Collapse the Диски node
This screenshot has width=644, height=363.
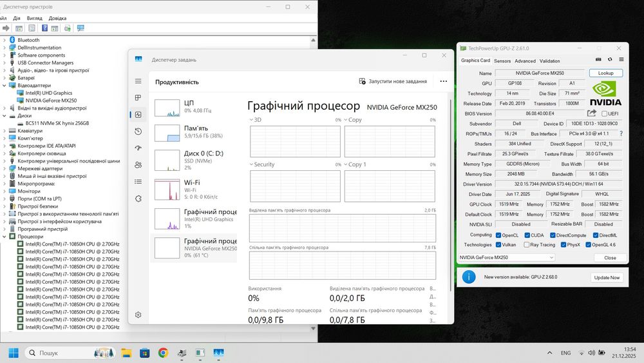click(x=5, y=115)
